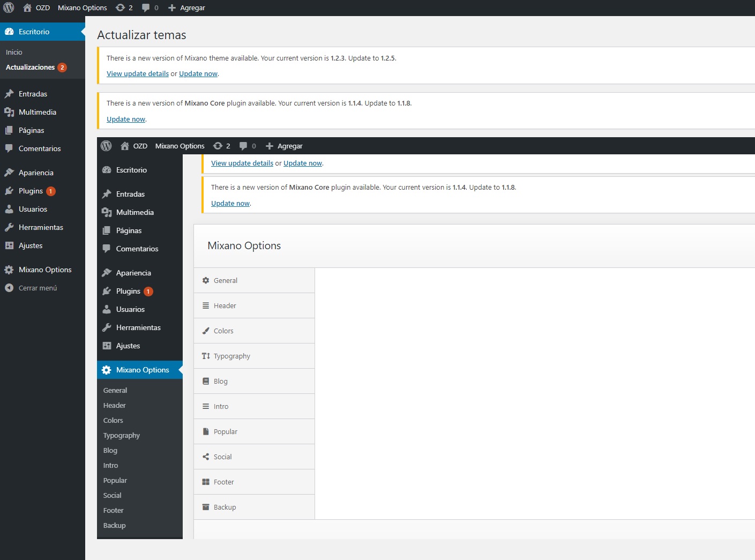Click the Mixano Options panel heading
Screen dimensions: 755x560
(244, 246)
